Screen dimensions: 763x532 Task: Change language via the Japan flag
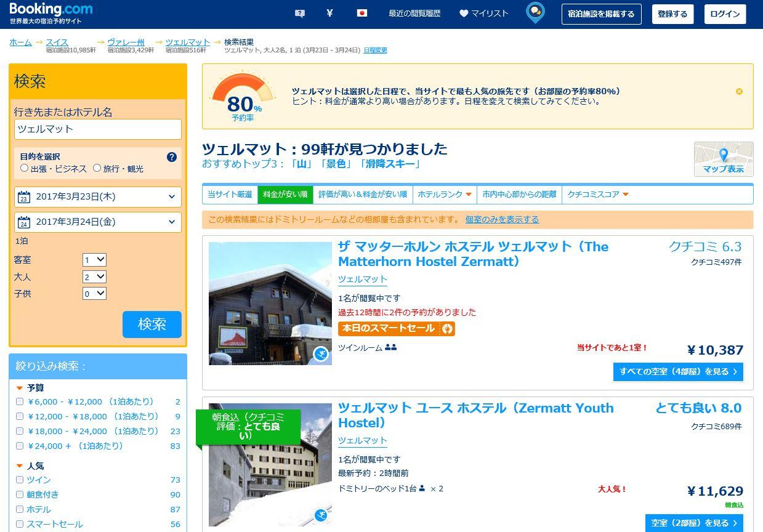pyautogui.click(x=362, y=13)
